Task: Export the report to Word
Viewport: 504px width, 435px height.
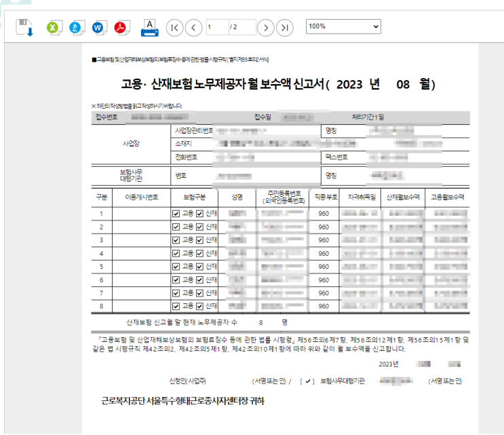Action: coord(99,28)
